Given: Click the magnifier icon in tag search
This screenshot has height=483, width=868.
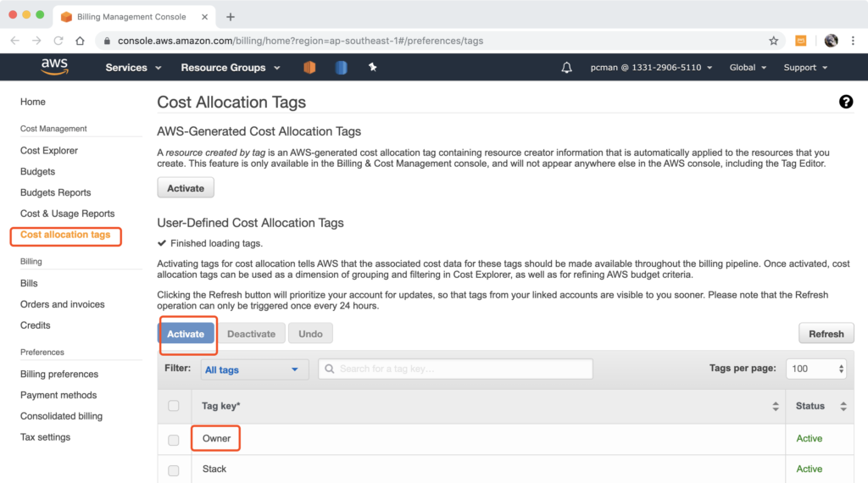Looking at the screenshot, I should [x=330, y=369].
